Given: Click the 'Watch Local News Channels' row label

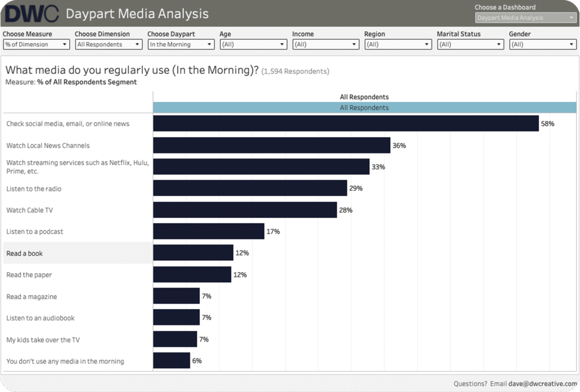Looking at the screenshot, I should click(x=48, y=146).
